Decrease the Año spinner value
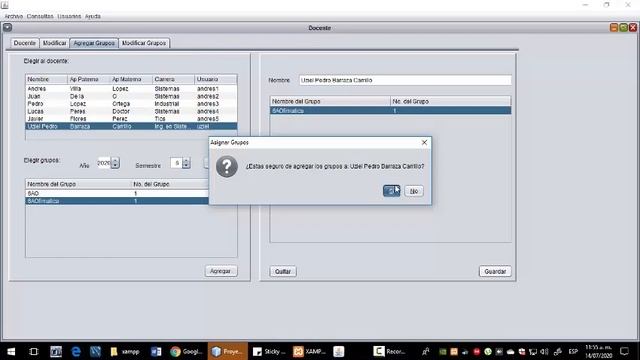The width and height of the screenshot is (640, 360). 116,166
